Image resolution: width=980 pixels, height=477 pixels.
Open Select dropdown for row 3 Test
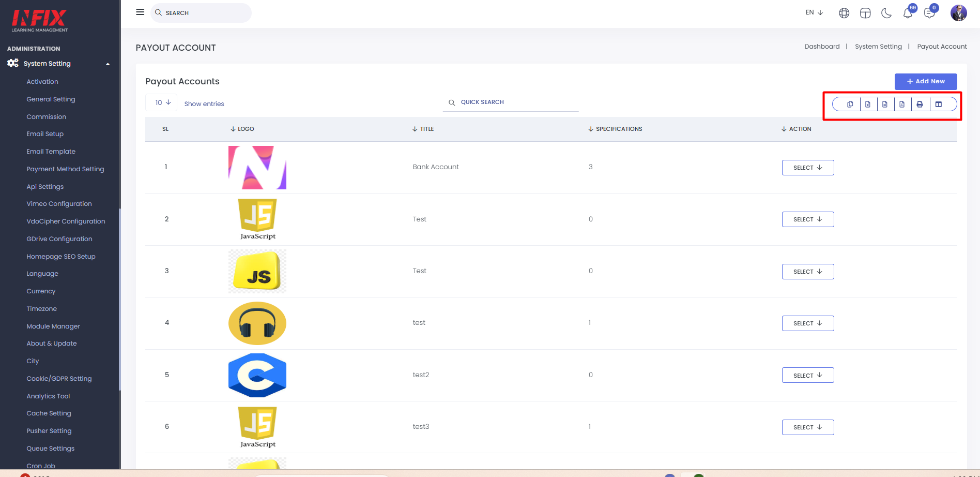pos(808,272)
